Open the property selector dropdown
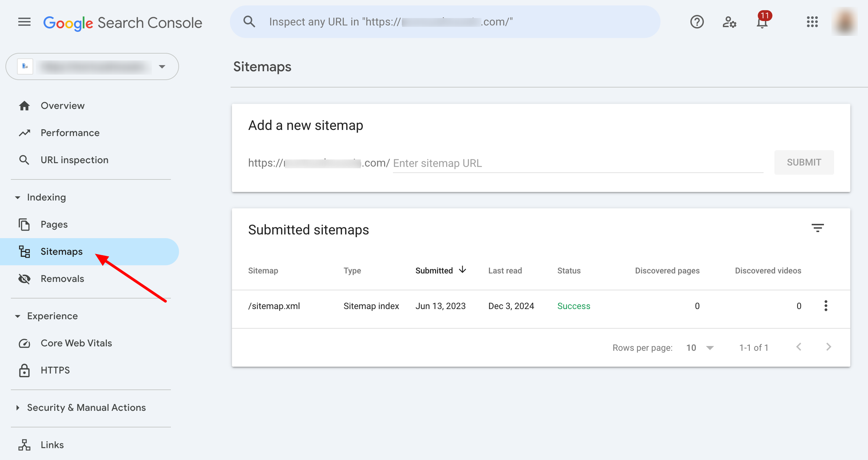The width and height of the screenshot is (868, 460). click(x=92, y=67)
